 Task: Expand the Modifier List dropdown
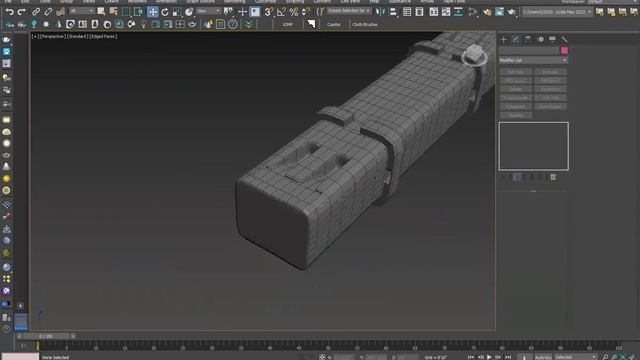[533, 60]
